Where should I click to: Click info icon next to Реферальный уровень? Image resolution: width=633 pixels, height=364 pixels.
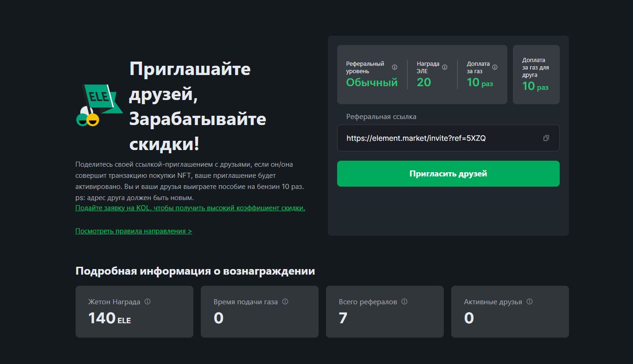[395, 67]
